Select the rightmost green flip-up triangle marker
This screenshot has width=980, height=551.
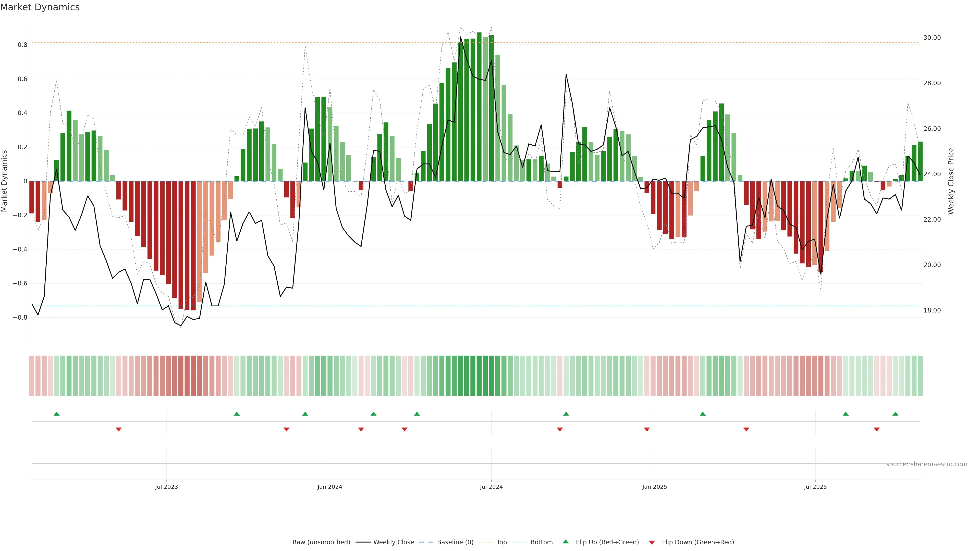(x=895, y=414)
